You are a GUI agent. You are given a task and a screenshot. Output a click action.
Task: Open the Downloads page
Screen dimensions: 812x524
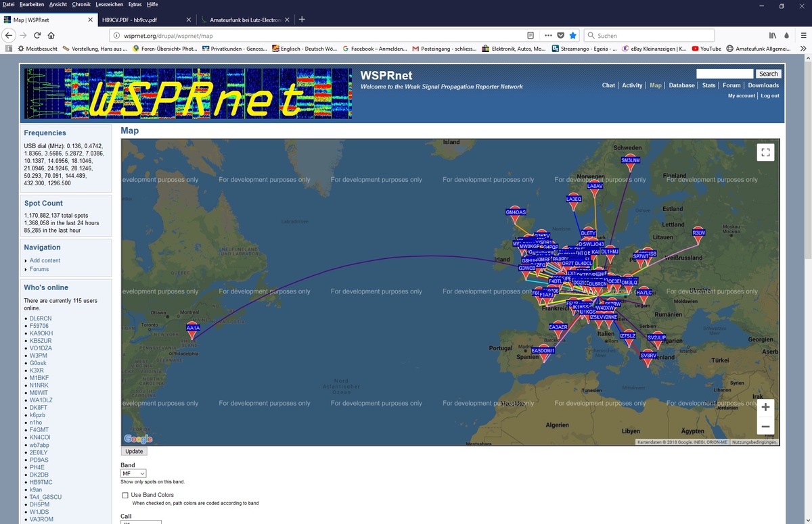(763, 85)
